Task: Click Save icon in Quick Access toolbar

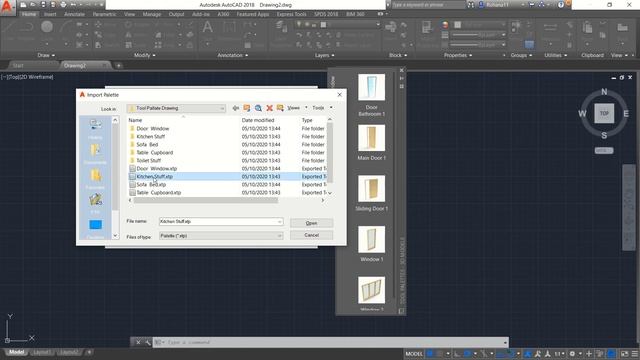Action: tap(43, 5)
